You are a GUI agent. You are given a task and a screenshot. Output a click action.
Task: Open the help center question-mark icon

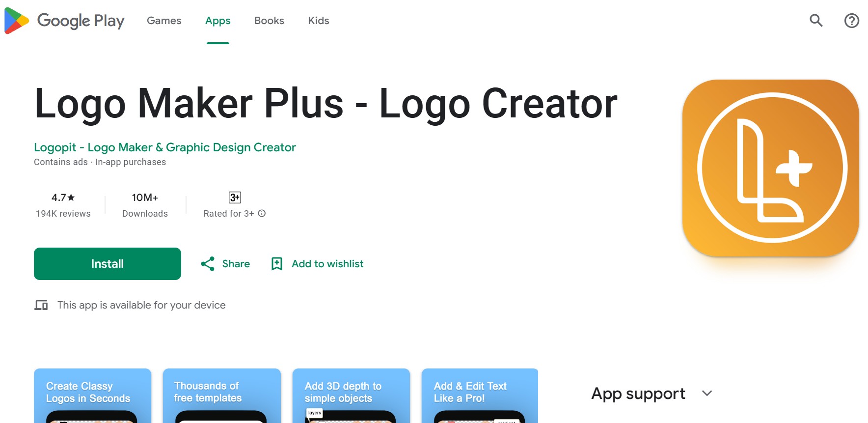[x=852, y=21]
